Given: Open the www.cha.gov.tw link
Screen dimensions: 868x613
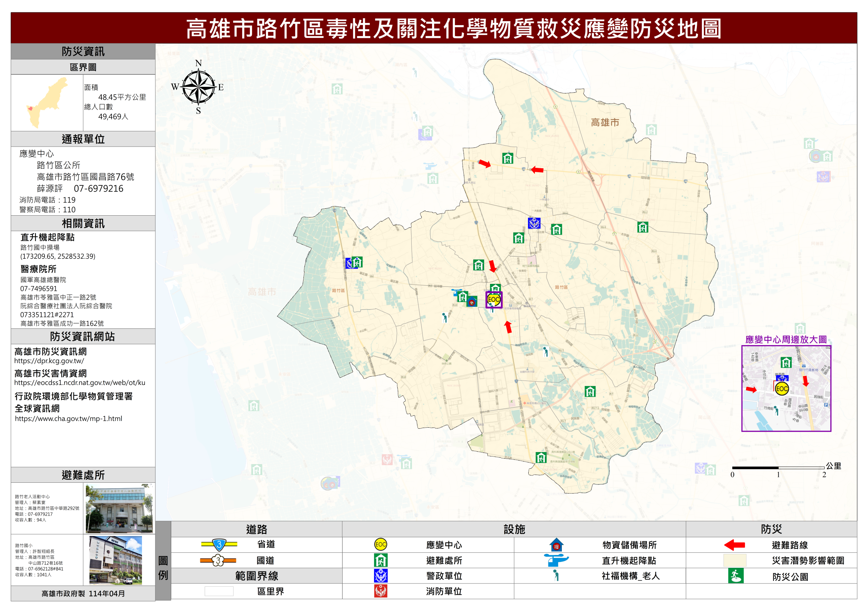Looking at the screenshot, I should pyautogui.click(x=69, y=419).
